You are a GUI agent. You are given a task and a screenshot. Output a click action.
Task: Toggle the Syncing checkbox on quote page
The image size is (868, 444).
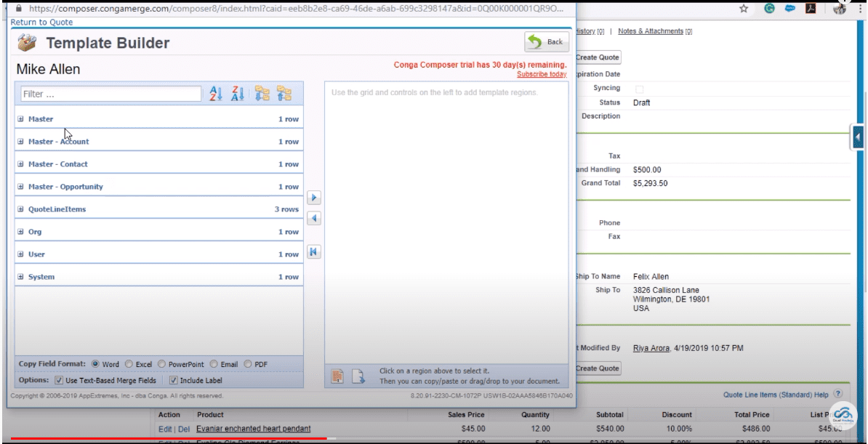coord(640,89)
